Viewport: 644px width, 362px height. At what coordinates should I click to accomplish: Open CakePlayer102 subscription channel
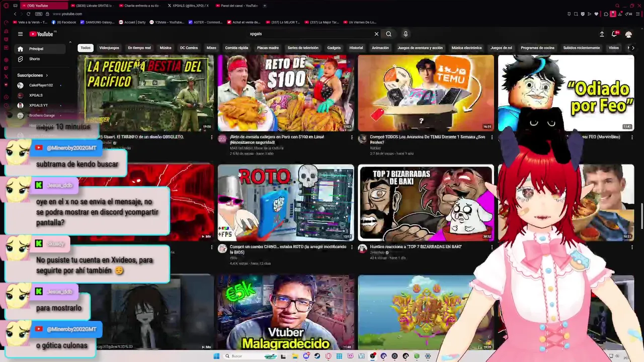[x=40, y=85]
